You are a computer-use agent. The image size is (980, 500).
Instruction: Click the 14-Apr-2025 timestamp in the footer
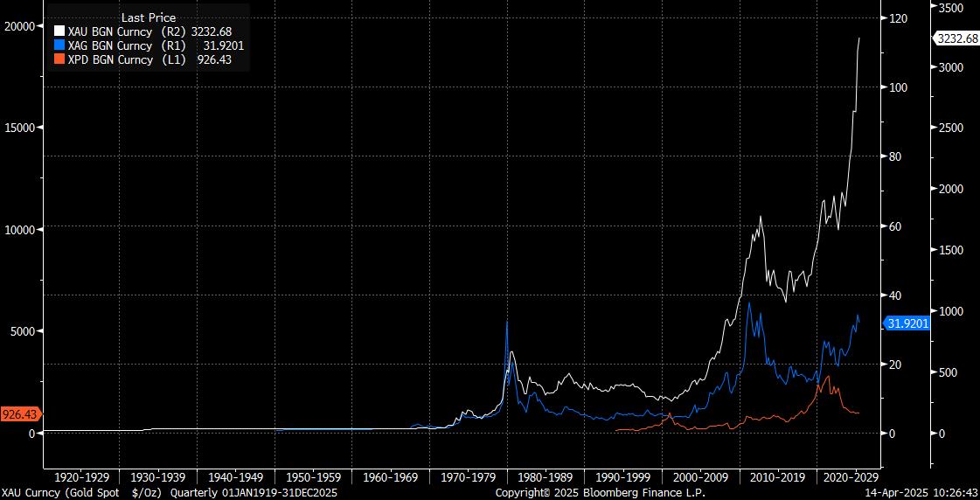tap(927, 492)
